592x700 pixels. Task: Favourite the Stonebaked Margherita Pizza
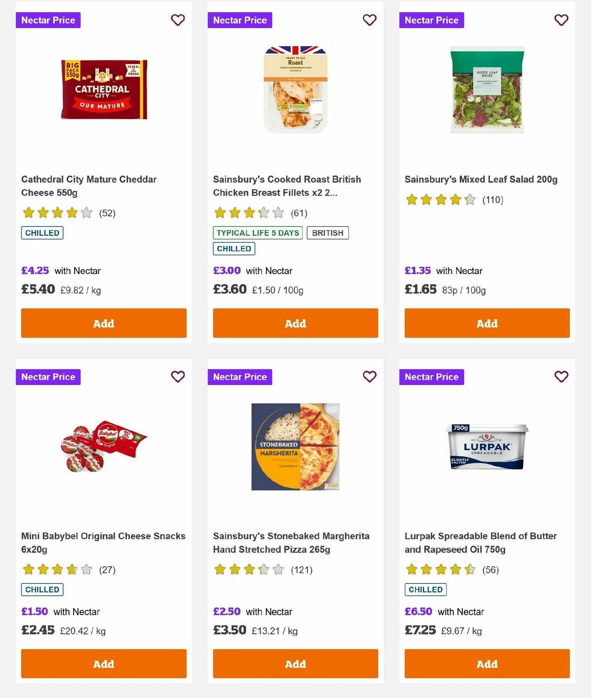point(370,376)
